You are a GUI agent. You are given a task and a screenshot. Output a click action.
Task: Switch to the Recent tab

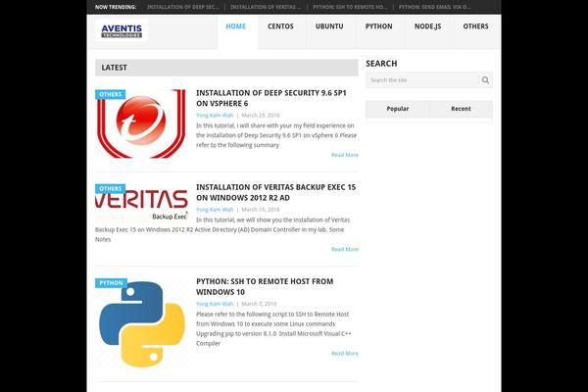click(461, 109)
